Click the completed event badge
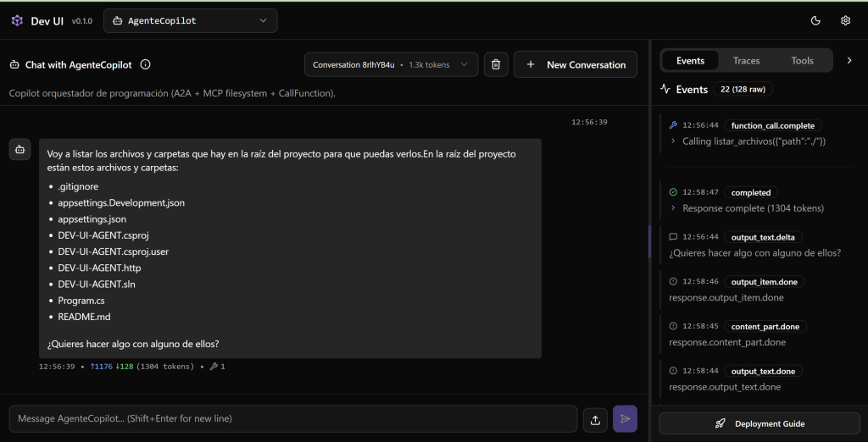 (751, 192)
